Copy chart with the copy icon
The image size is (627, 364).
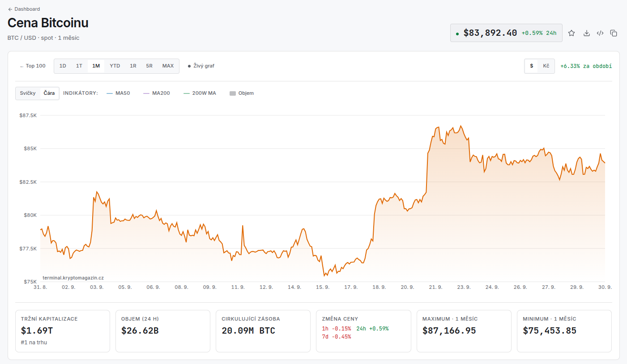tap(614, 33)
